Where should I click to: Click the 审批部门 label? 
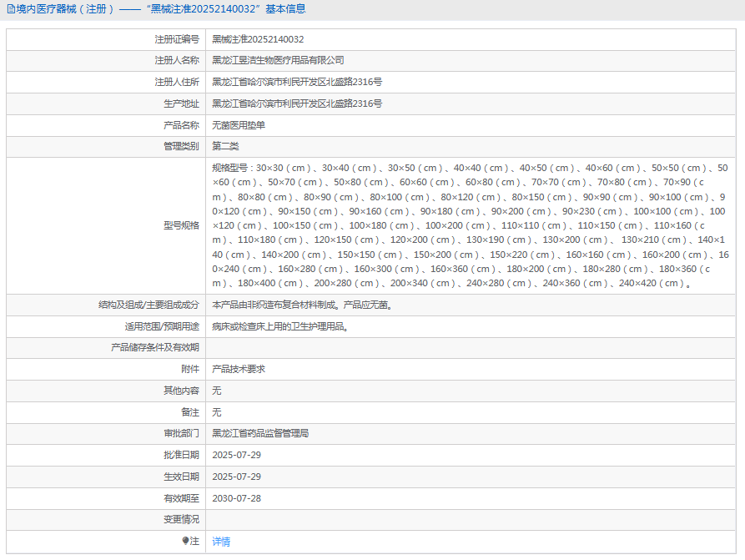point(182,433)
